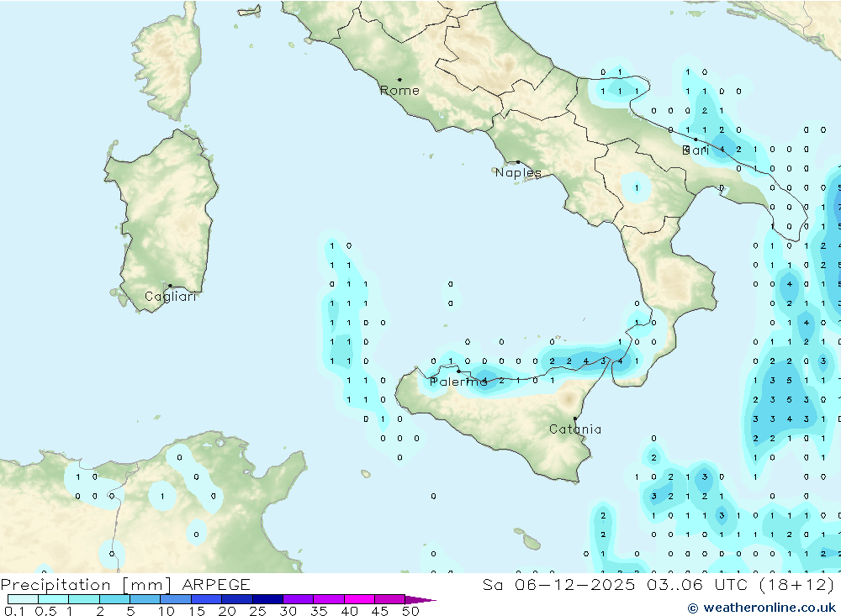Click the Cagliari city label
This screenshot has height=616, width=841.
coord(171,297)
